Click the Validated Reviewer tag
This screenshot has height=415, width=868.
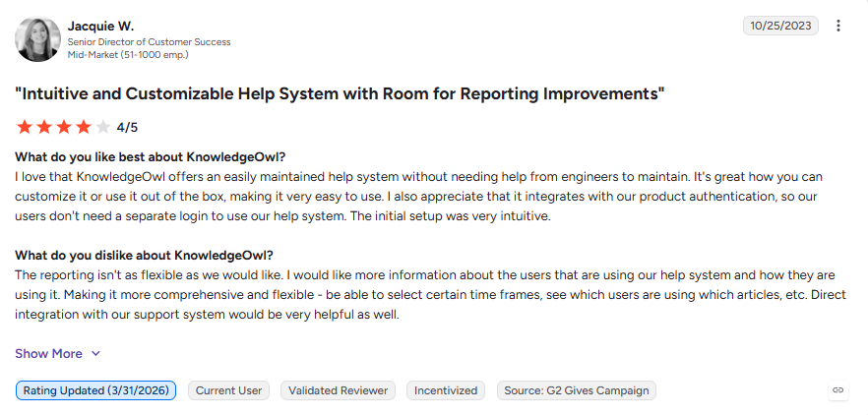338,390
